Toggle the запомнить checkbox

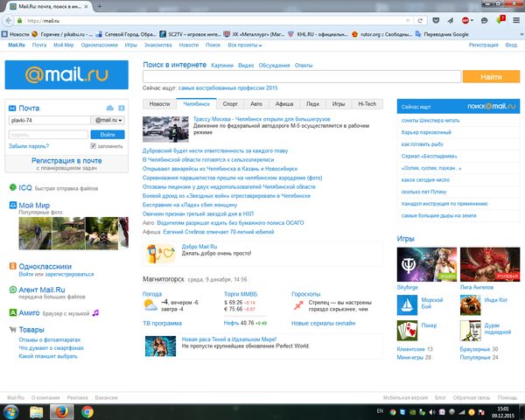coord(94,146)
